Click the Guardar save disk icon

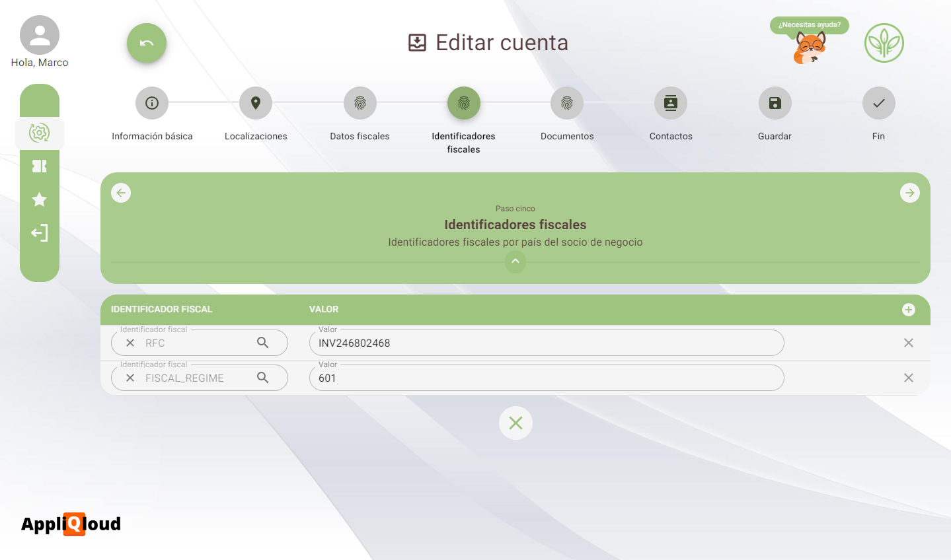tap(774, 102)
